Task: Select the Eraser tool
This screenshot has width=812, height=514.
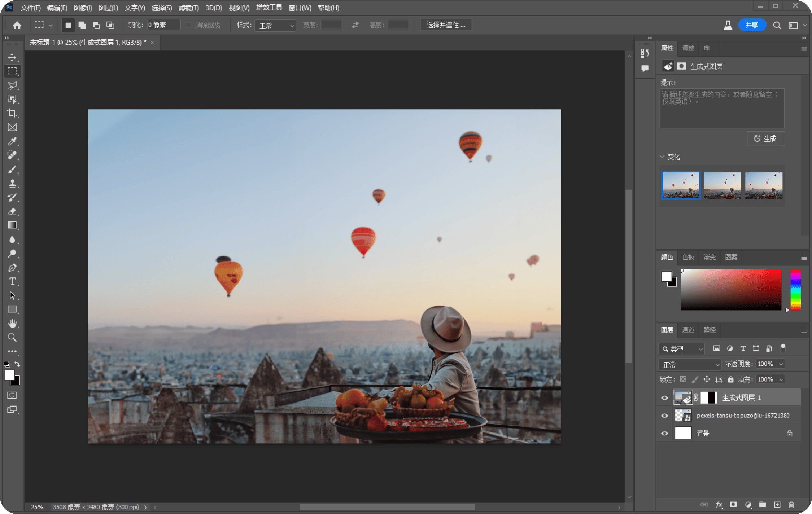Action: [12, 211]
